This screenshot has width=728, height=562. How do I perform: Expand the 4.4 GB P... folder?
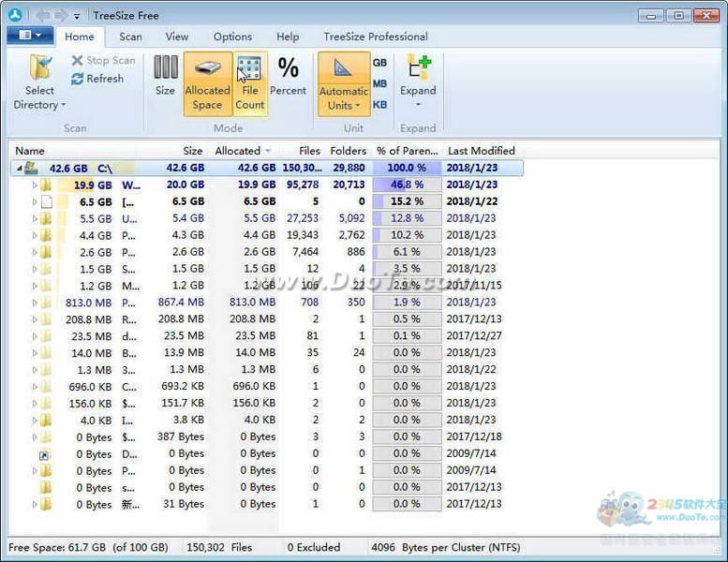tap(35, 235)
